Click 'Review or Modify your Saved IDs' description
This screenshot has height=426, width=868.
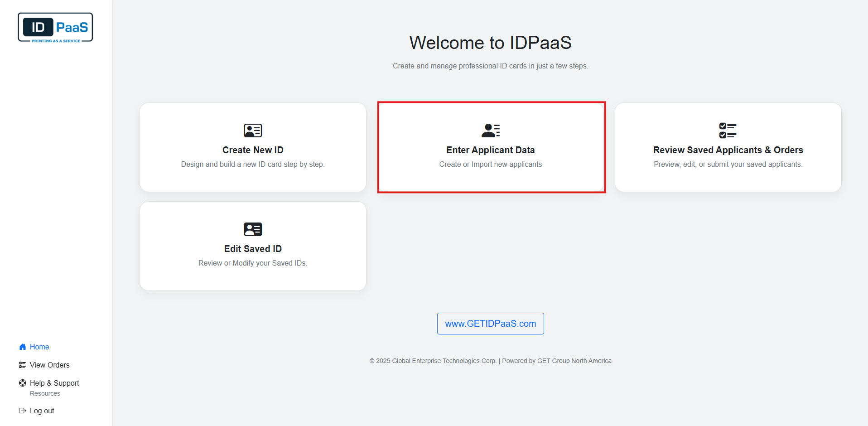(253, 263)
